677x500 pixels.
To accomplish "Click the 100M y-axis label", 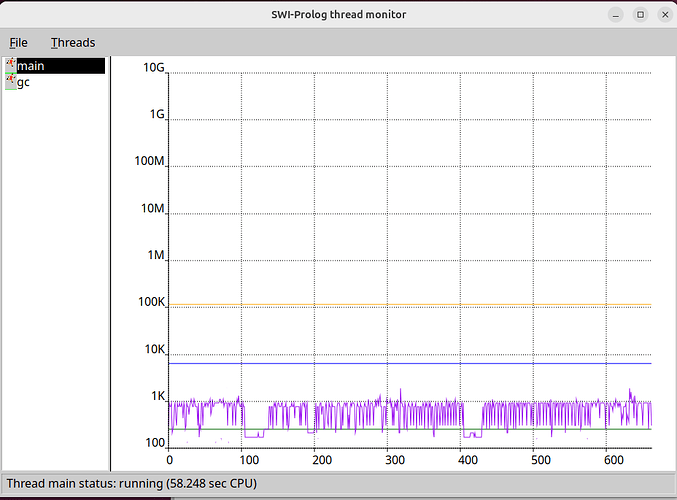I will click(x=149, y=161).
